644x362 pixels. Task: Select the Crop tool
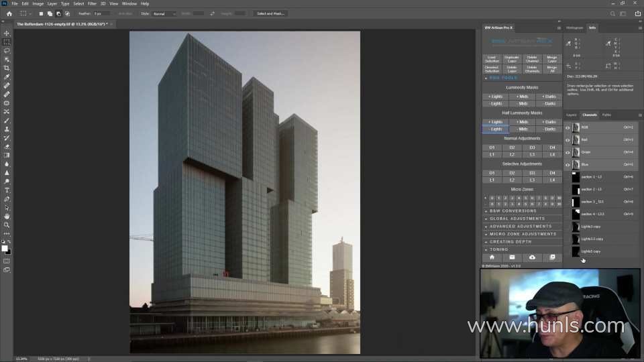coord(7,68)
